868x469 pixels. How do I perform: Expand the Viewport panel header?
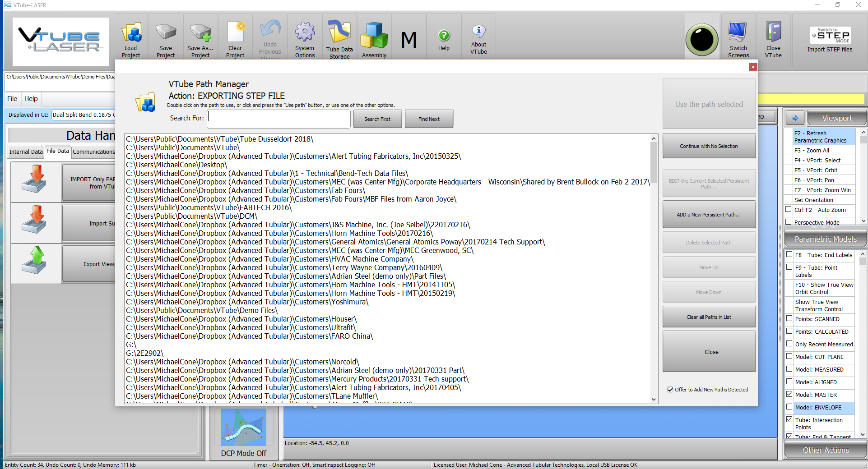pyautogui.click(x=836, y=118)
